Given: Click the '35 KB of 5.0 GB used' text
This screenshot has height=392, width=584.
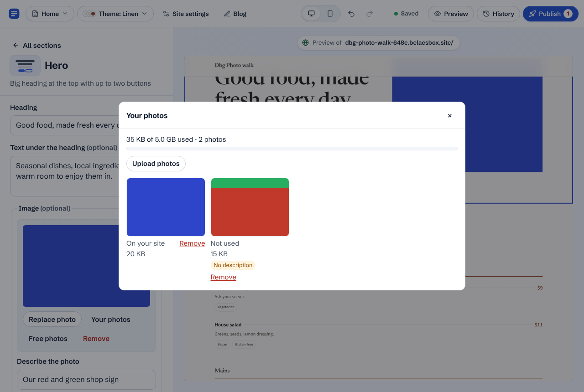Looking at the screenshot, I should click(x=160, y=139).
